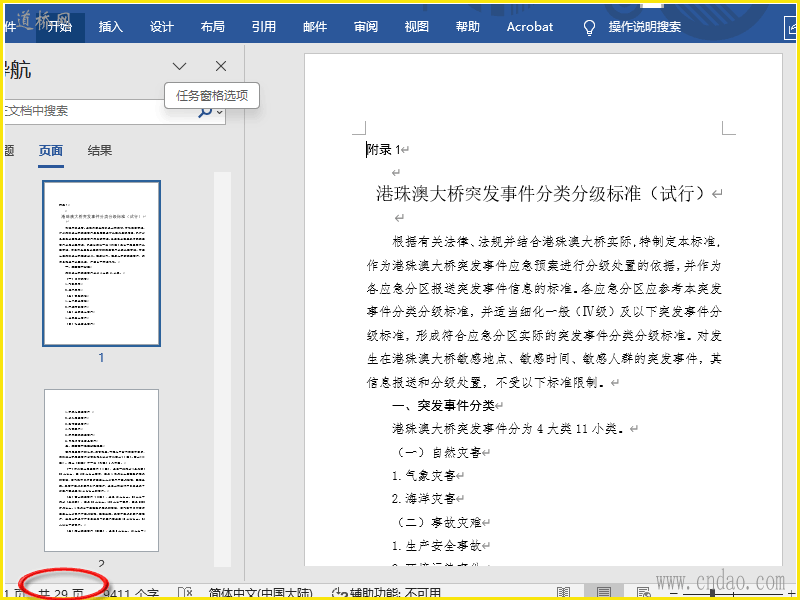Switch to Web Layout view icon
Image resolution: width=800 pixels, height=600 pixels.
(x=643, y=593)
